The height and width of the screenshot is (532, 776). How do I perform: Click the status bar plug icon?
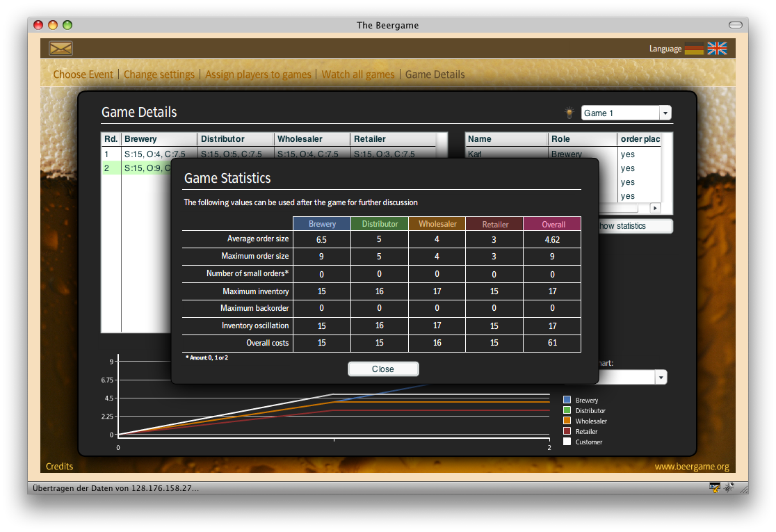pyautogui.click(x=729, y=487)
